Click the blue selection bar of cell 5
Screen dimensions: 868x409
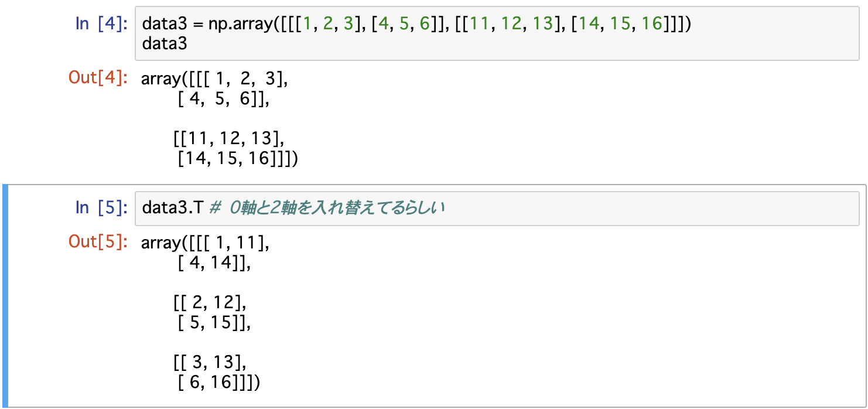[5, 295]
